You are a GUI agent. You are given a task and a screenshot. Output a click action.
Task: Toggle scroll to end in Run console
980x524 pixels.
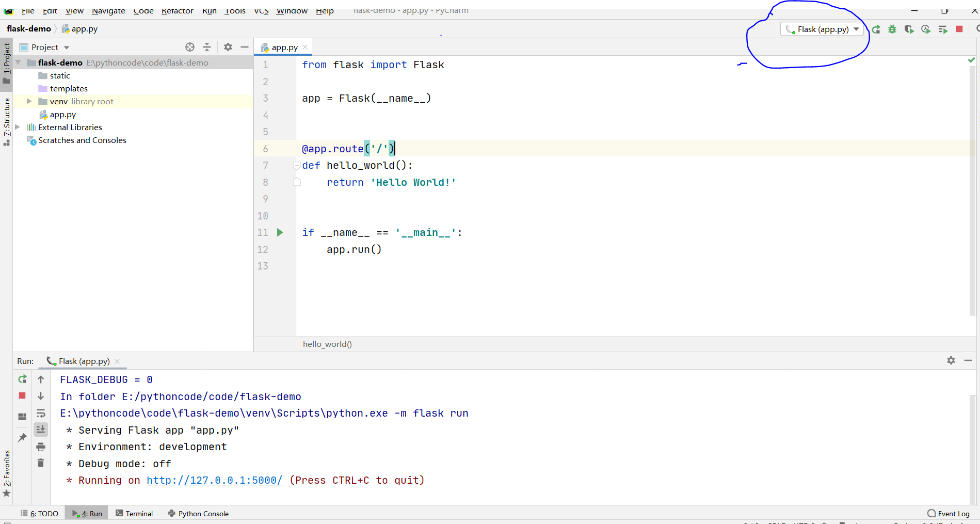coord(41,430)
